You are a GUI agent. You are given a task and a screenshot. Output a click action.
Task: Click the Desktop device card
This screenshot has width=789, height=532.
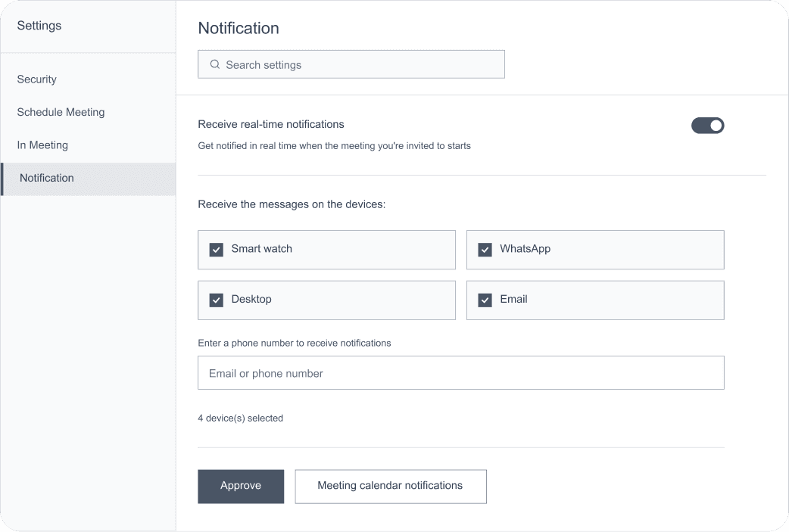pyautogui.click(x=326, y=300)
